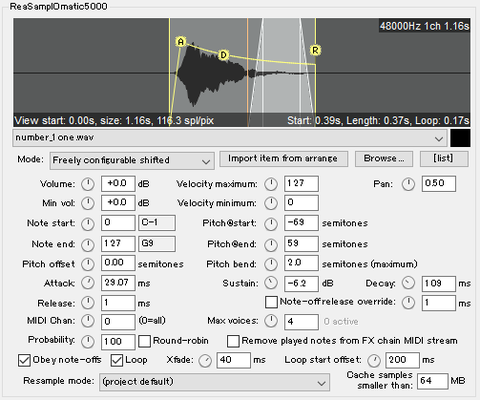
Task: Click the Pitch bend semitones field
Action: click(301, 263)
